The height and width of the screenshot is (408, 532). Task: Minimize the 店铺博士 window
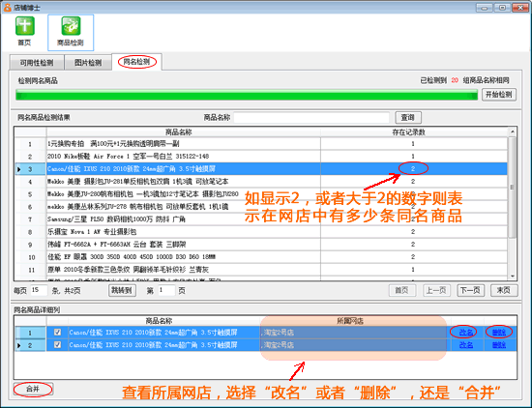pyautogui.click(x=485, y=8)
